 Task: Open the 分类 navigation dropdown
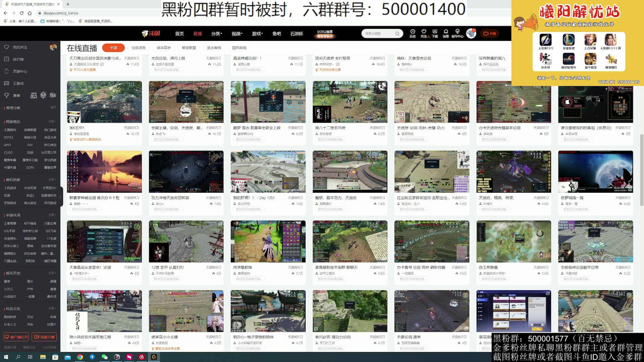[x=217, y=34]
